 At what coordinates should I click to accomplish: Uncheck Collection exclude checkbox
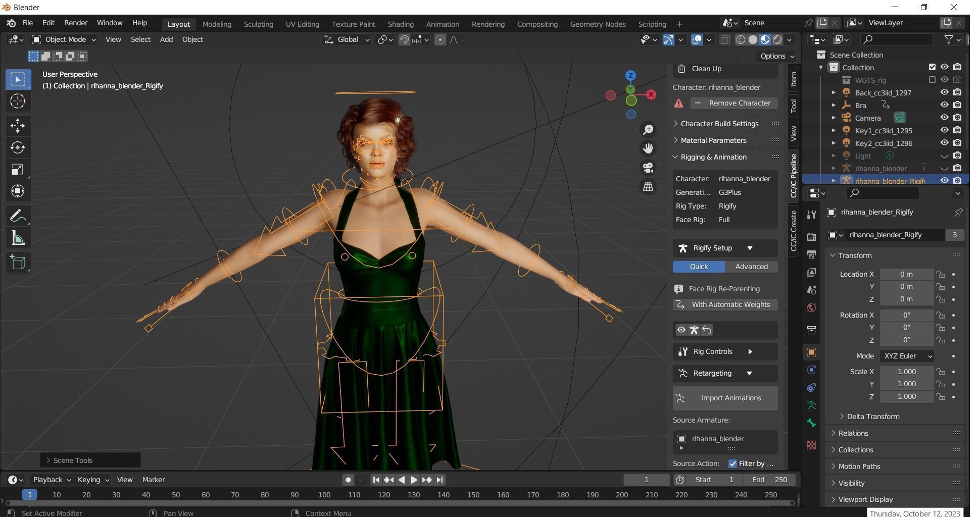(x=932, y=67)
